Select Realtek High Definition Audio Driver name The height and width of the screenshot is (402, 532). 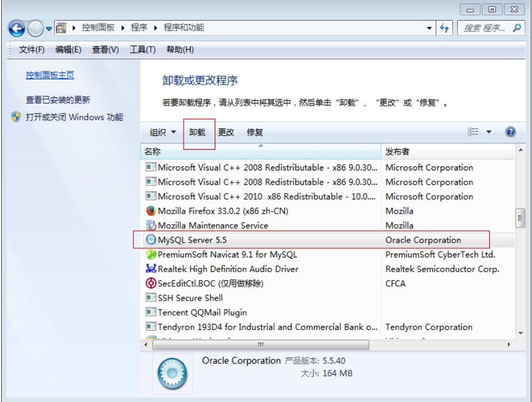click(228, 269)
